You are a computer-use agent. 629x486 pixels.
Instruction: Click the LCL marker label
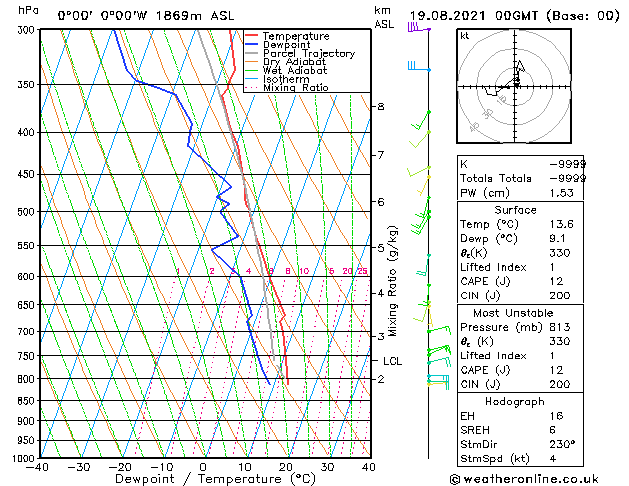point(392,361)
